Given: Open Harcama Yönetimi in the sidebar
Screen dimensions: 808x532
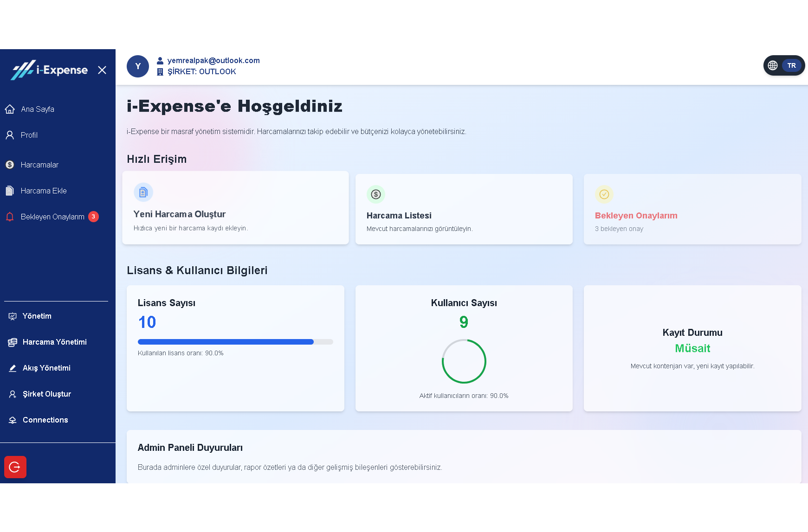Looking at the screenshot, I should [54, 342].
